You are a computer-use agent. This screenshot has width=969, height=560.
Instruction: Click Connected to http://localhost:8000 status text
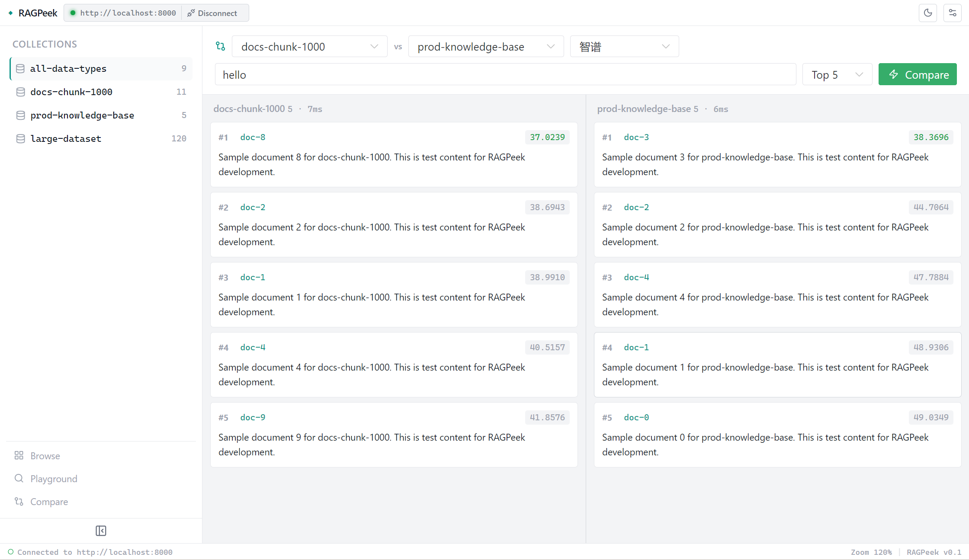(95, 552)
